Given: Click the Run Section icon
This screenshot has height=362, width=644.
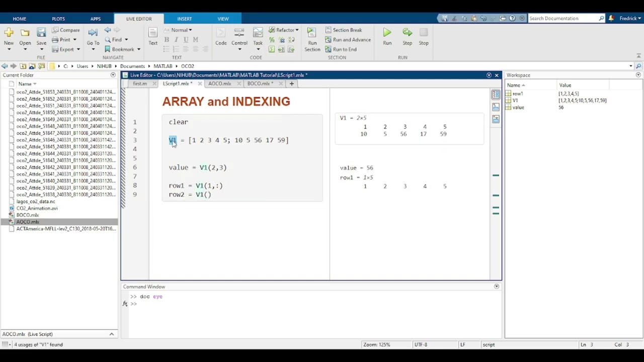Looking at the screenshot, I should tap(312, 33).
